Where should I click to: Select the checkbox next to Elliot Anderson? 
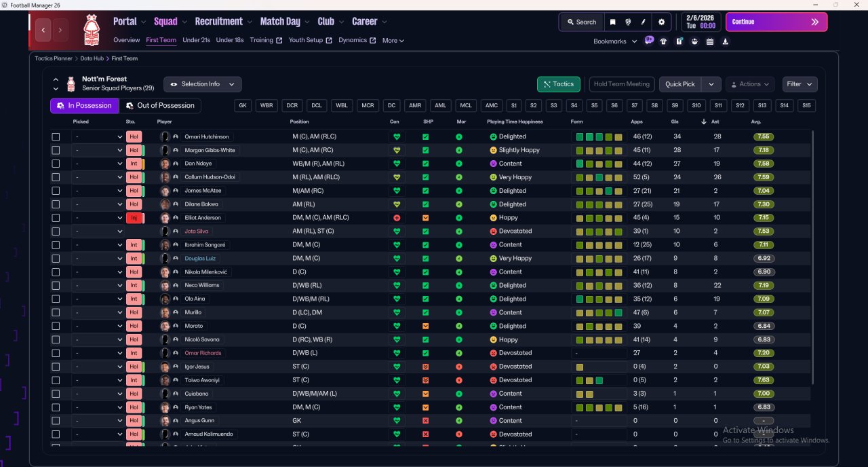56,218
